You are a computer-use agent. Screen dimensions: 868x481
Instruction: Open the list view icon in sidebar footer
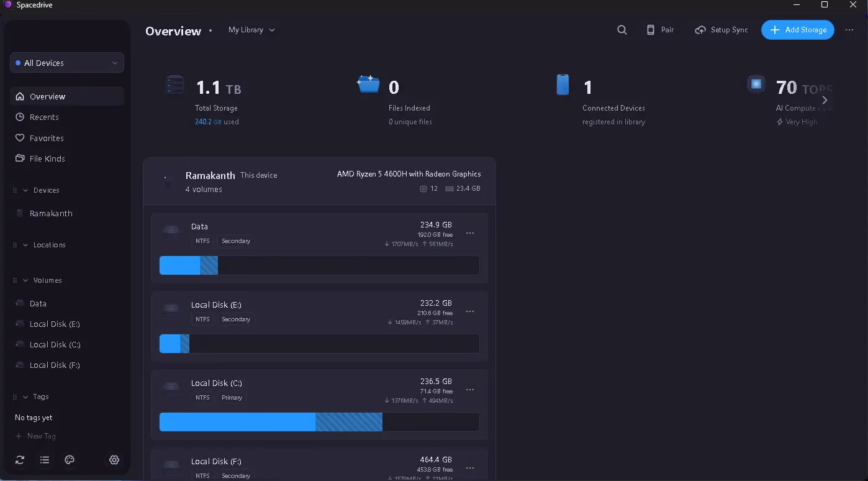45,460
